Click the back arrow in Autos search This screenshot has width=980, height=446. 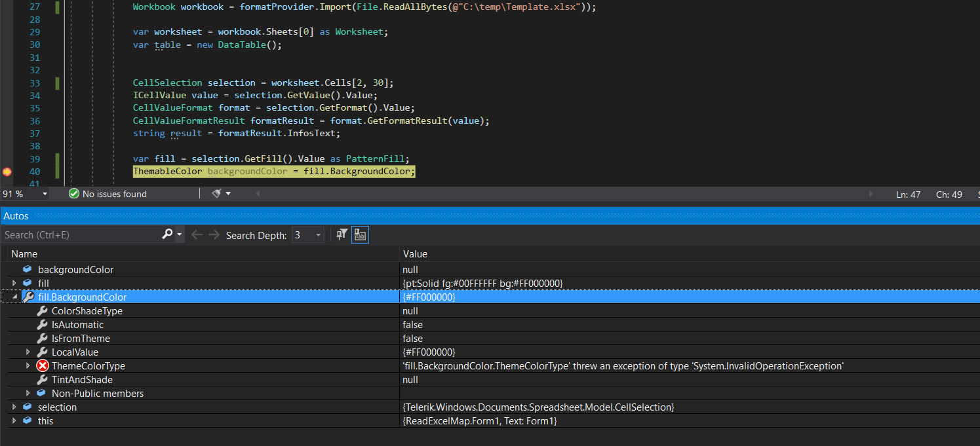coord(197,234)
